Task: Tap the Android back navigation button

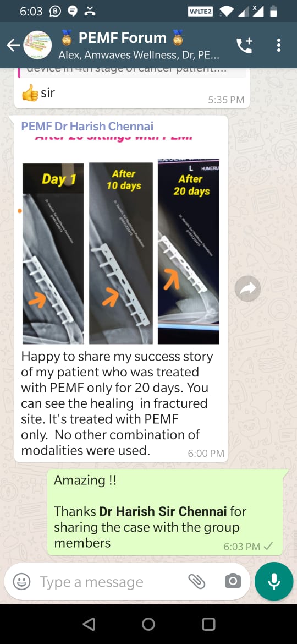Action: [89, 624]
